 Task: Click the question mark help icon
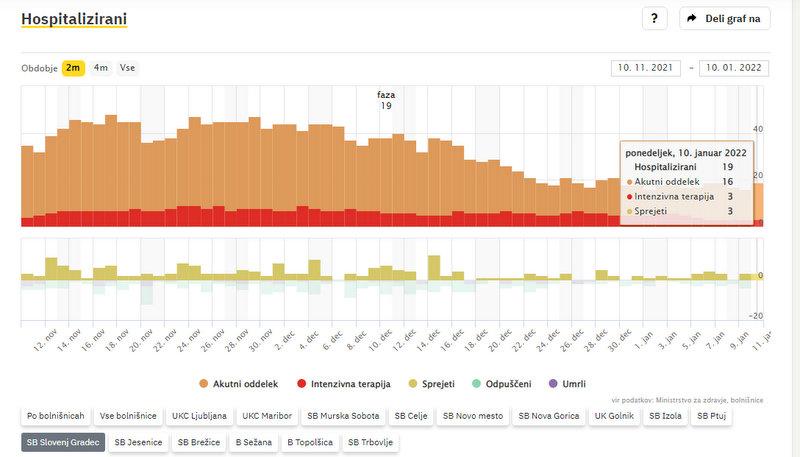click(x=654, y=19)
